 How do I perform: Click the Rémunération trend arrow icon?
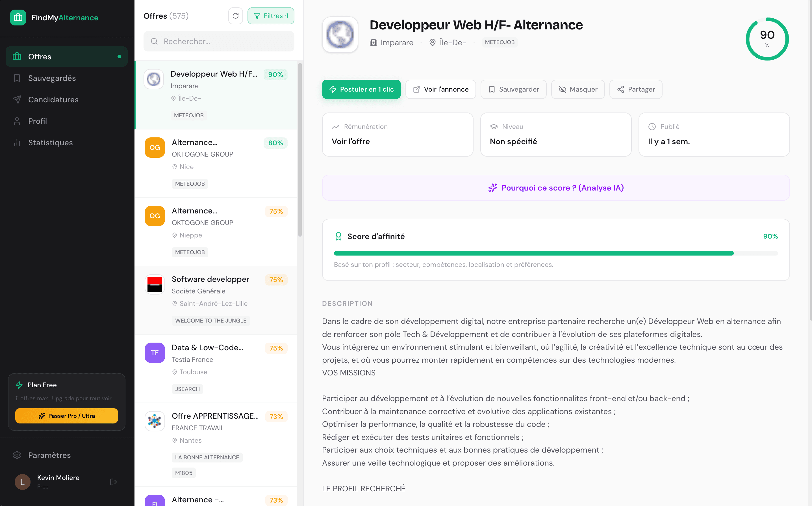point(335,127)
